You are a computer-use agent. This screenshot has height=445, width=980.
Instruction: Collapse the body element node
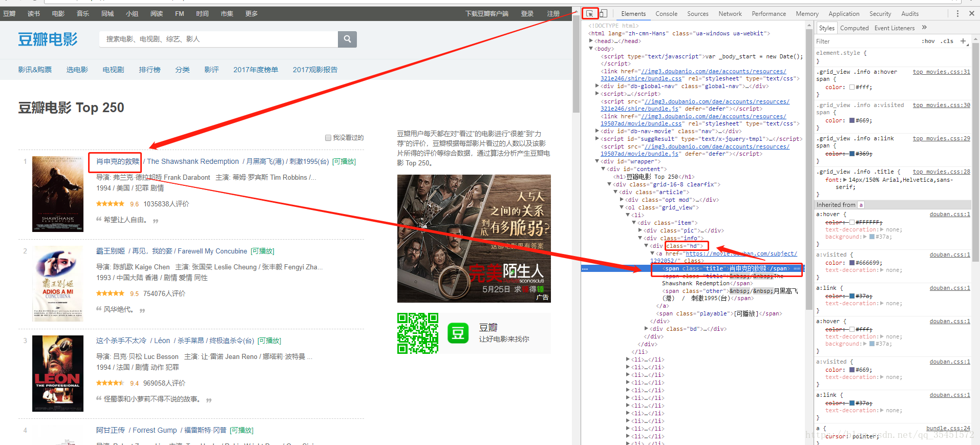click(x=591, y=49)
